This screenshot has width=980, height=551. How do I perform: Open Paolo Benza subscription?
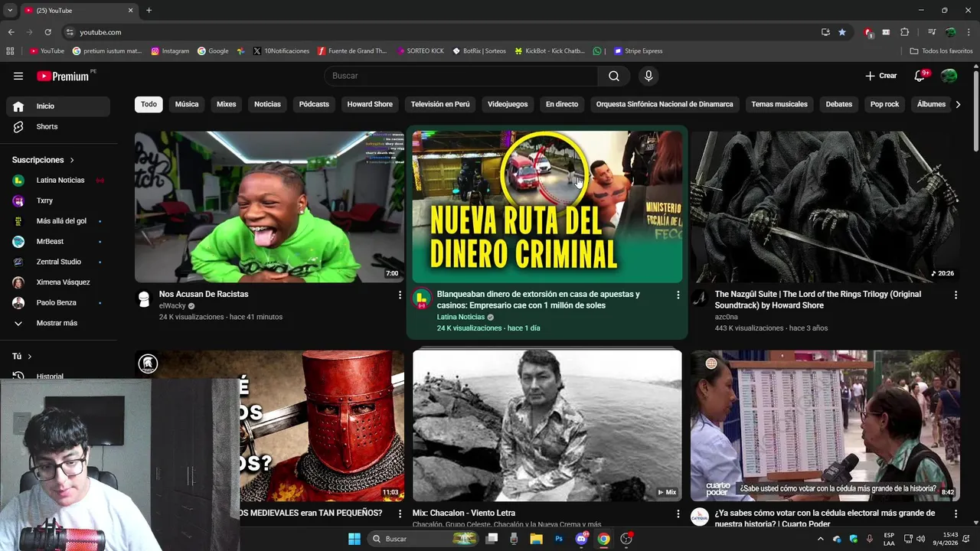coord(58,303)
